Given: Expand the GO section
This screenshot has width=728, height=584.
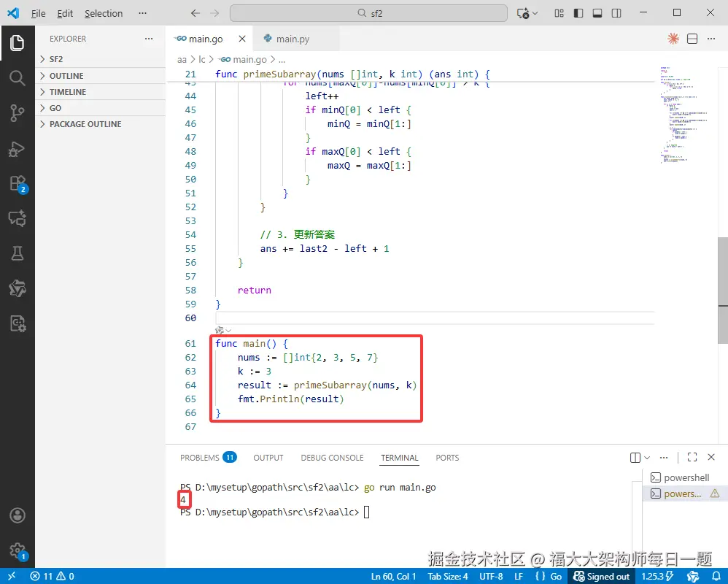Looking at the screenshot, I should tap(100, 108).
